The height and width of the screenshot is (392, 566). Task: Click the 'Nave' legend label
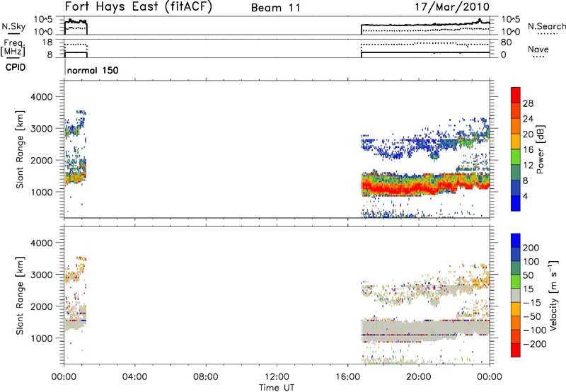(x=538, y=50)
